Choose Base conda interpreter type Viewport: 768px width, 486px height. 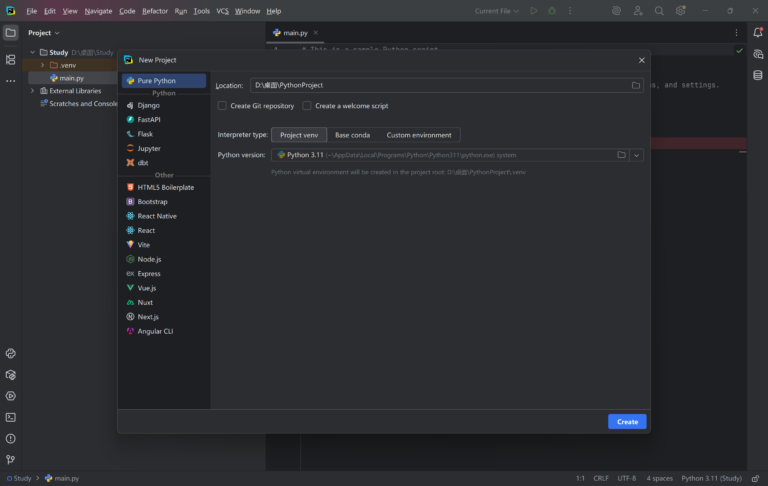pos(352,135)
